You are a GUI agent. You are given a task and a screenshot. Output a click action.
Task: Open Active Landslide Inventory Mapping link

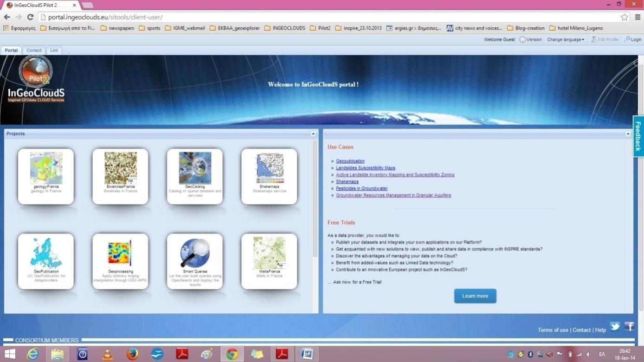tap(395, 175)
